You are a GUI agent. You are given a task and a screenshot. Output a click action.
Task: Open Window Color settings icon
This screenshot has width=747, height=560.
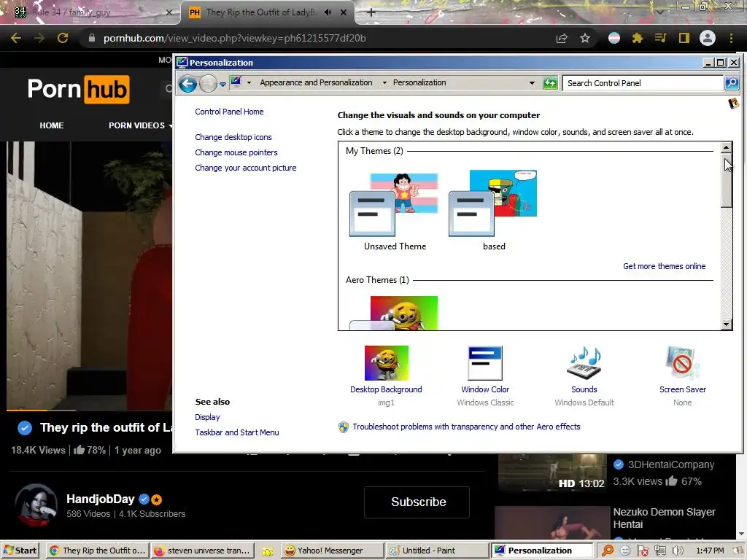[485, 363]
